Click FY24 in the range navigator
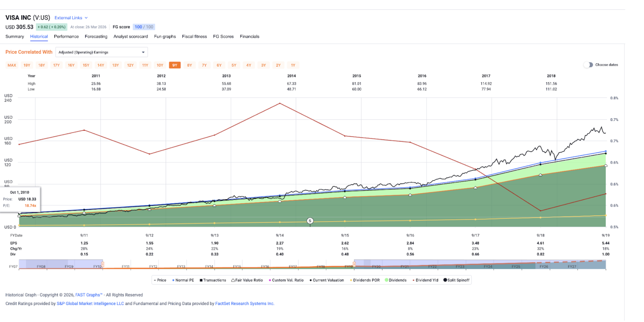 point(488,267)
